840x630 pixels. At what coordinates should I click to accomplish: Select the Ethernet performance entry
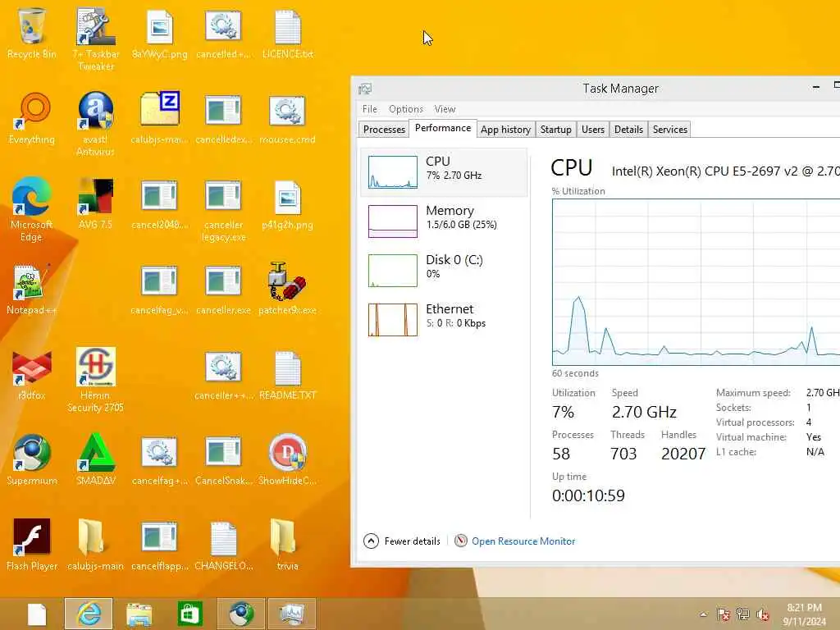[444, 320]
